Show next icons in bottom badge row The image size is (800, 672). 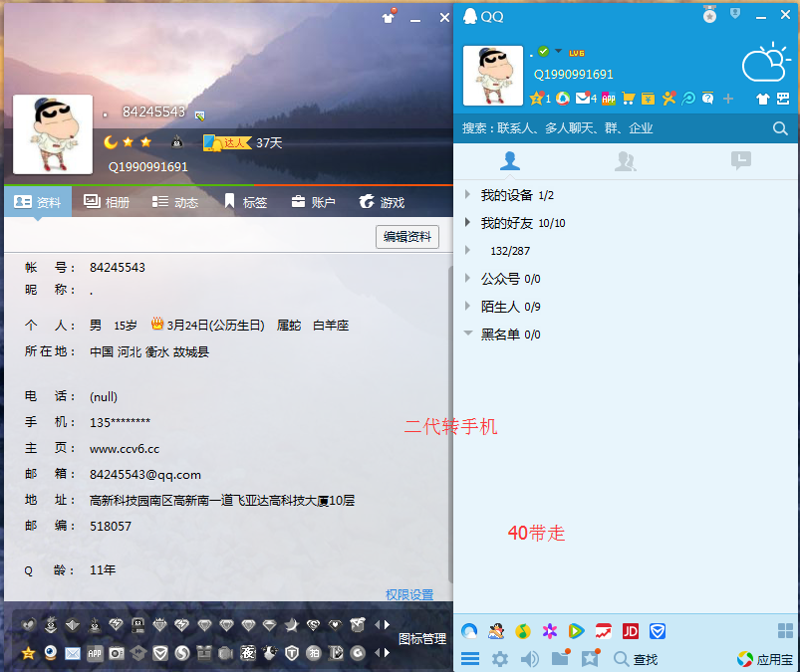pos(388,653)
